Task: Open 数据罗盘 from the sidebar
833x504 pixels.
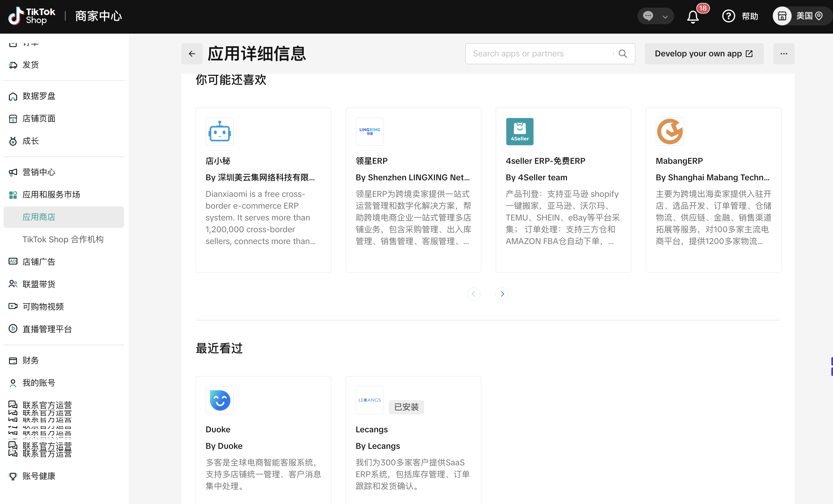Action: pos(39,96)
